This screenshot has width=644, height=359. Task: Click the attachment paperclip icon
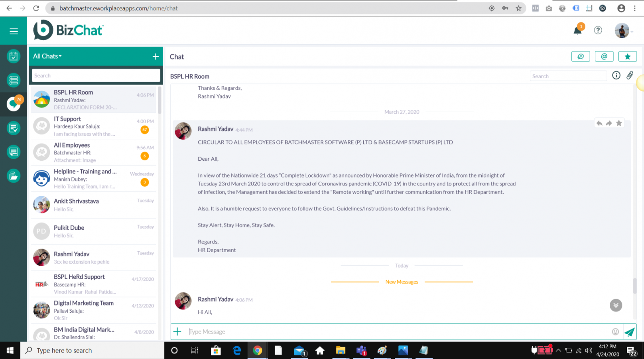click(630, 75)
